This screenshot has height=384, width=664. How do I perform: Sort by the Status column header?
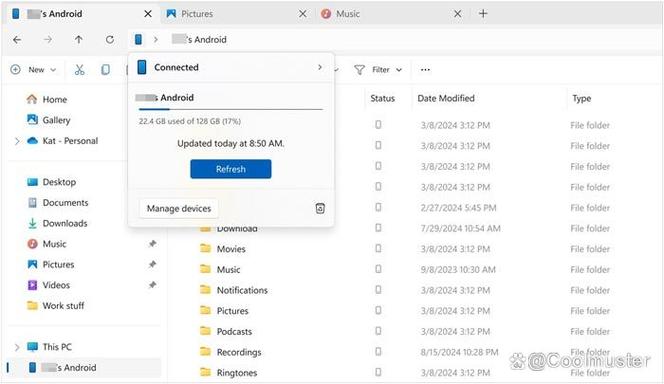(382, 99)
